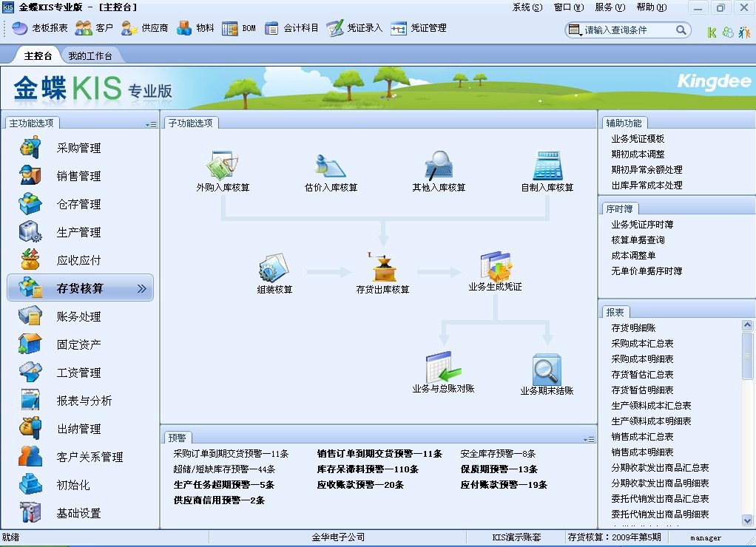The image size is (756, 547).
Task: Select the 应收应付 module icon
Action: tap(30, 259)
